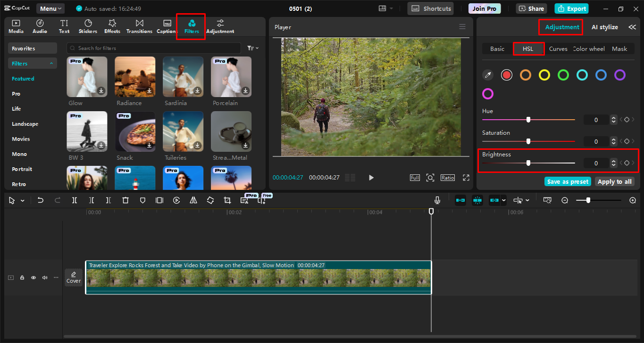This screenshot has height=343, width=644.
Task: Expand the selection tool dropdown arrow
Action: coord(22,200)
